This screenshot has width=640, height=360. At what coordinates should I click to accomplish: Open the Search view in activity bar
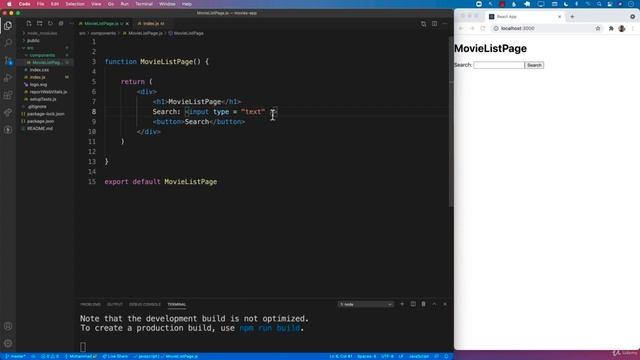pos(8,42)
